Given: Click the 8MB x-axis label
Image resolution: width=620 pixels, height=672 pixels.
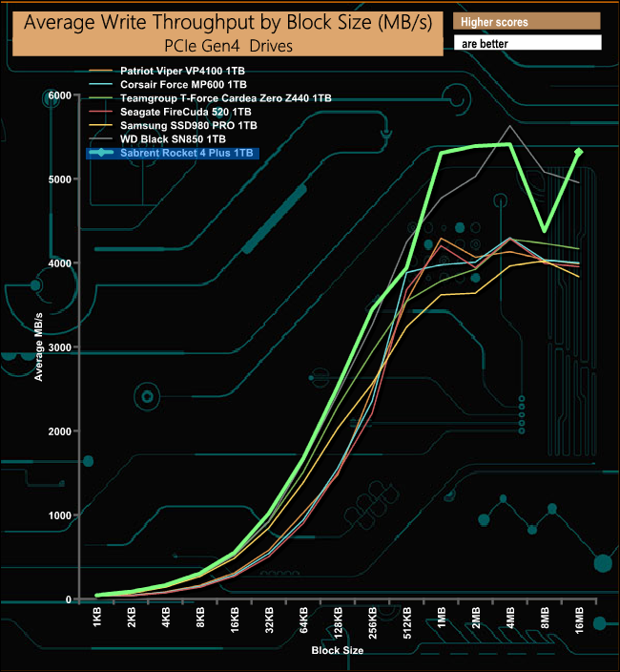Looking at the screenshot, I should point(545,618).
